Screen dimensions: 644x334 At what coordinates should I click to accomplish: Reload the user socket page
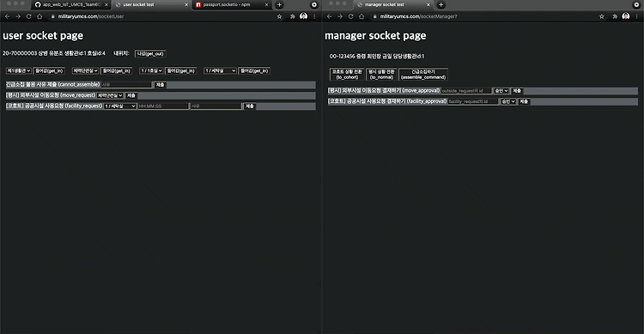point(28,16)
